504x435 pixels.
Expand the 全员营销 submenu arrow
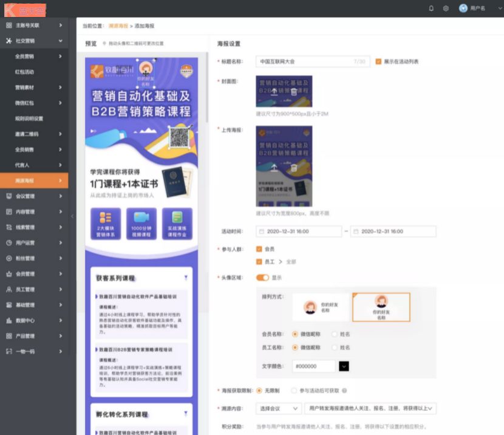click(60, 57)
